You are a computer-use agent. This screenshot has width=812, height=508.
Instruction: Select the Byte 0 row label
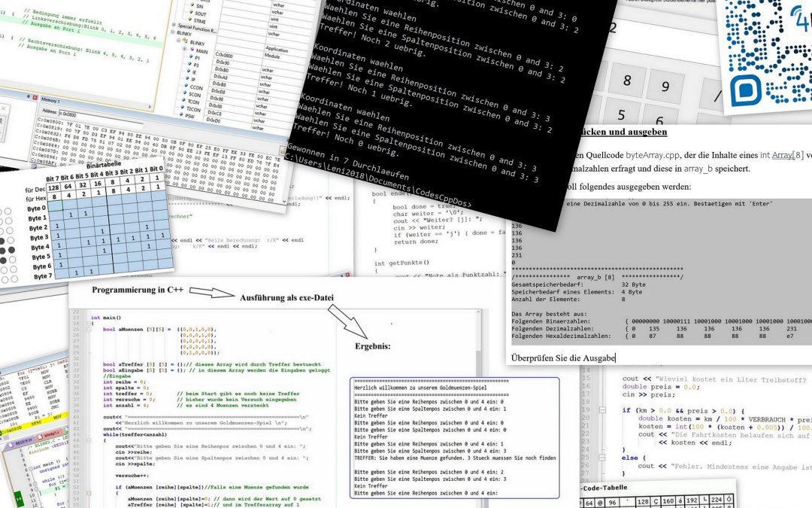(36, 208)
